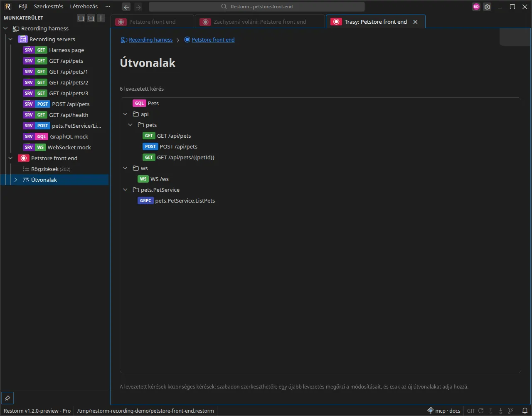Viewport: 532px width, 416px height.
Task: Follow the Recording harness breadcrumb link
Action: point(151,40)
